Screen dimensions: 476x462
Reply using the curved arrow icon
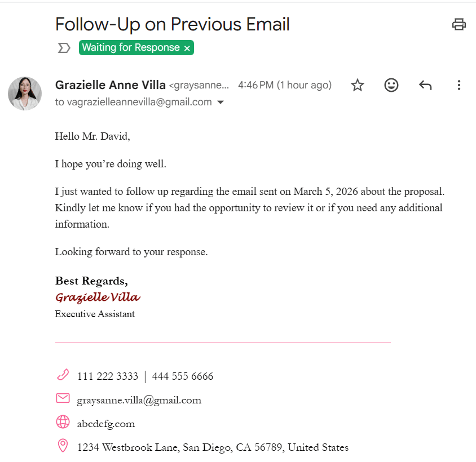(425, 85)
